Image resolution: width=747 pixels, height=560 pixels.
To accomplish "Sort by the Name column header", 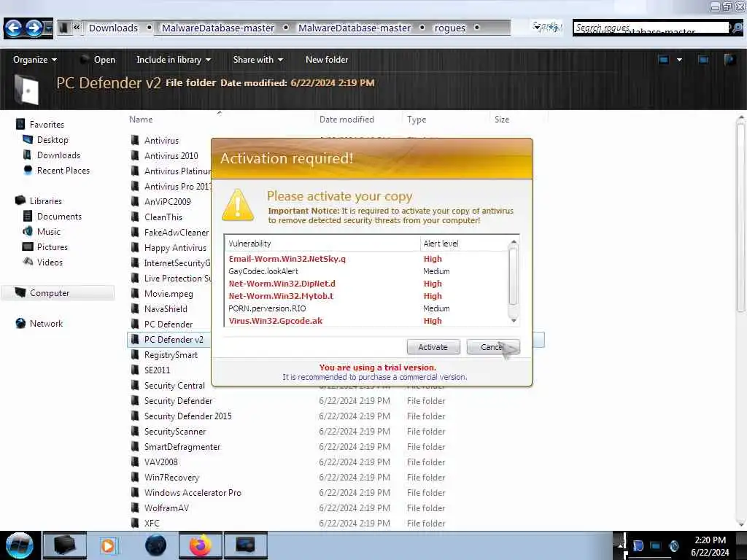I will 141,120.
